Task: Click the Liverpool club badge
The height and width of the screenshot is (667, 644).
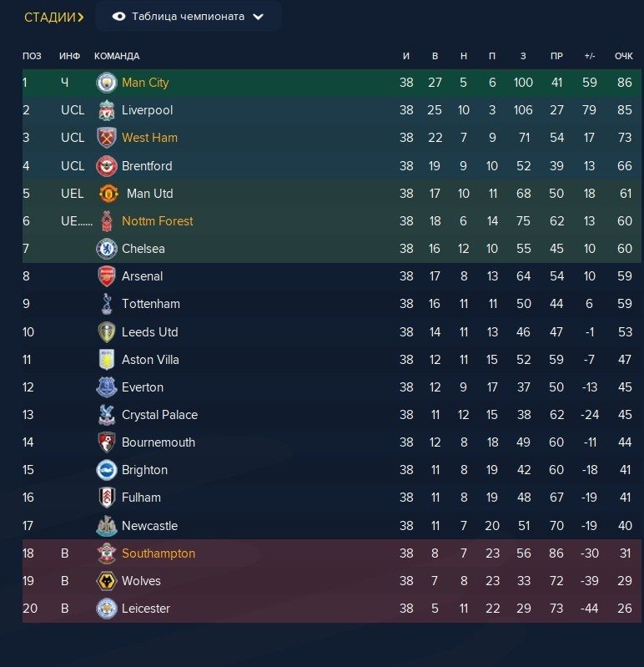Action: point(106,110)
